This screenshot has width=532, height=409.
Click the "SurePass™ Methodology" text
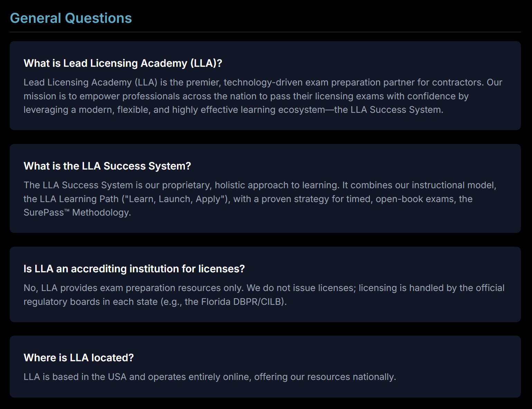click(x=77, y=212)
